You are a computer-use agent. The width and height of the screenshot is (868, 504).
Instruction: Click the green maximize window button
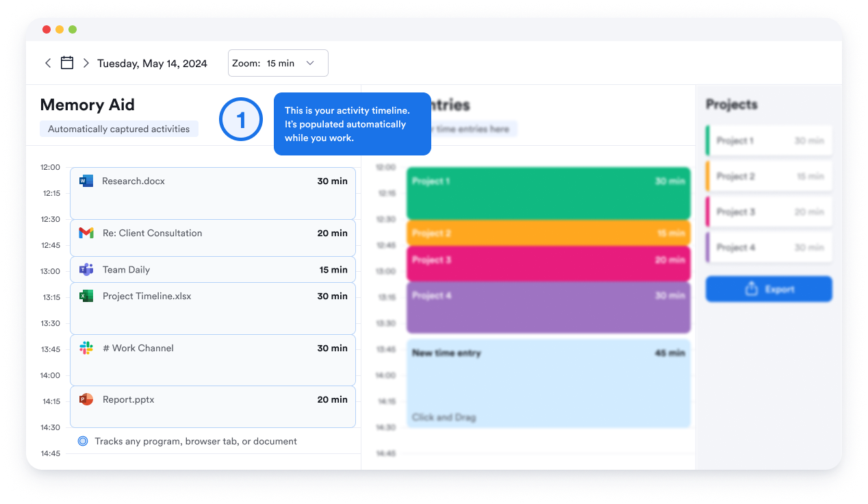click(x=73, y=29)
